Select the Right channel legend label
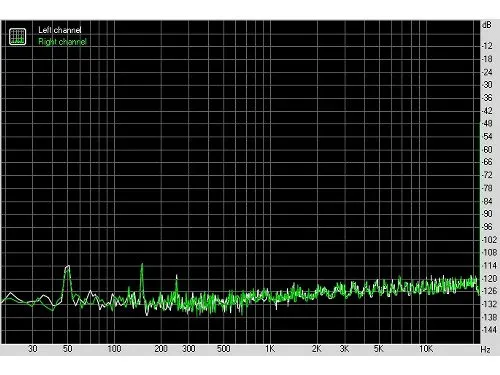The height and width of the screenshot is (375, 500). 62,42
